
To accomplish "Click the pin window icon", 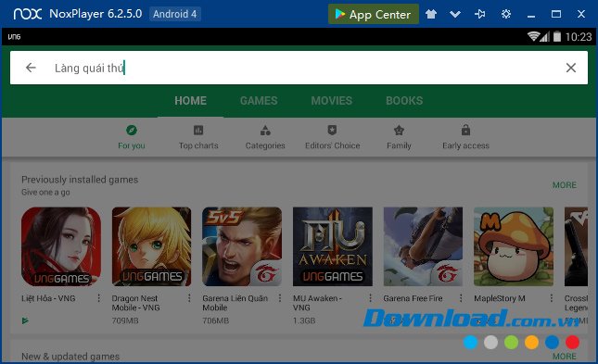I will tap(480, 15).
